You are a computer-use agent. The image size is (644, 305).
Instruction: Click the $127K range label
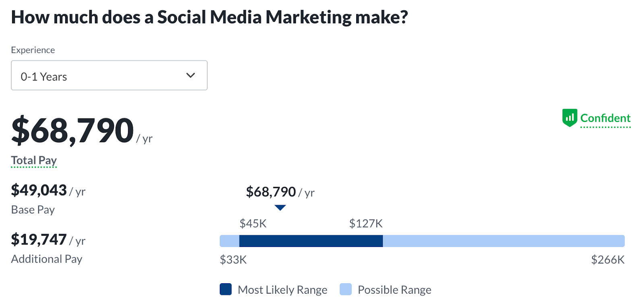366,223
